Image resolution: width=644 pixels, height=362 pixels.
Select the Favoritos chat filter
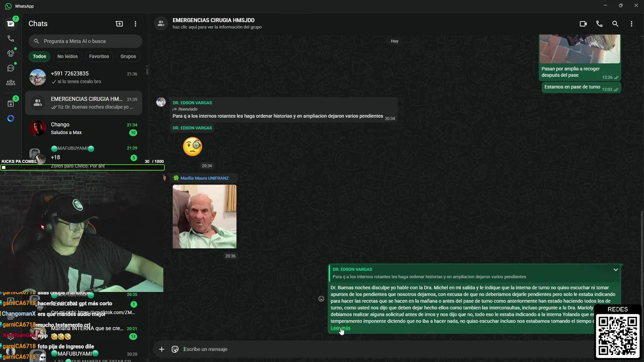pos(99,56)
